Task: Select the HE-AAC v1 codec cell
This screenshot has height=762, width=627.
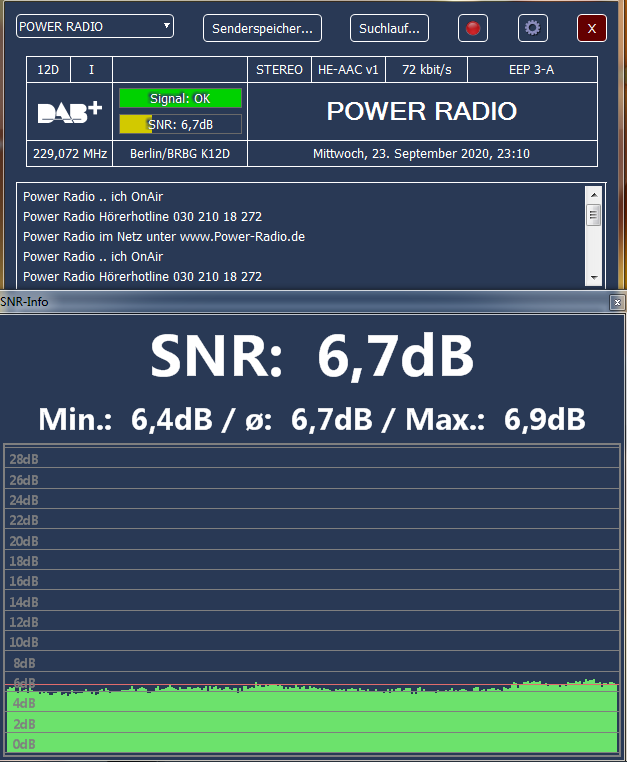Action: point(348,70)
